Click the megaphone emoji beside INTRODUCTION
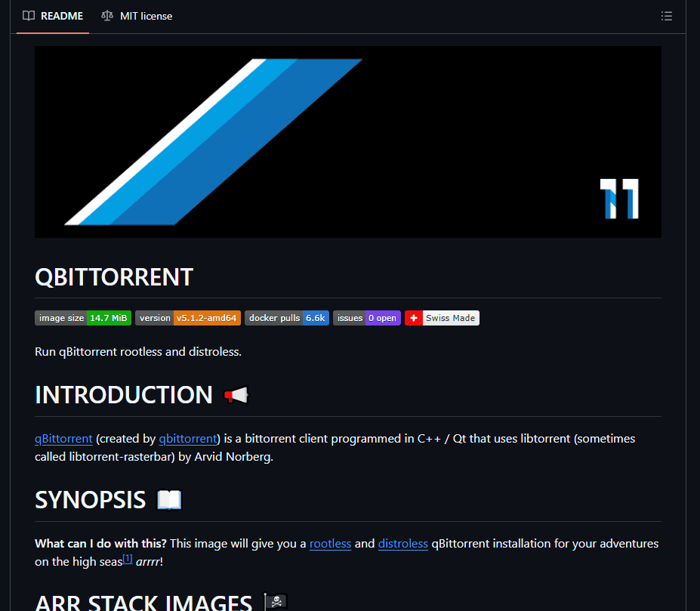The width and height of the screenshot is (700, 611). [x=236, y=395]
